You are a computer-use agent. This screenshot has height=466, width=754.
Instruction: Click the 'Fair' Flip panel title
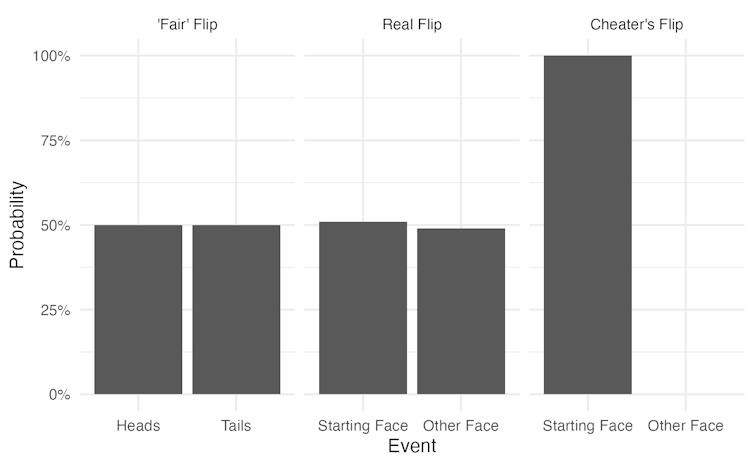pos(187,24)
